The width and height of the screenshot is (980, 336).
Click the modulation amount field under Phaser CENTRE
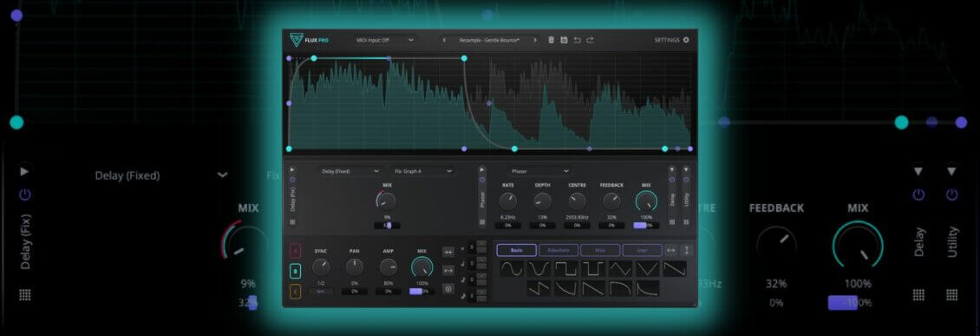point(577,225)
